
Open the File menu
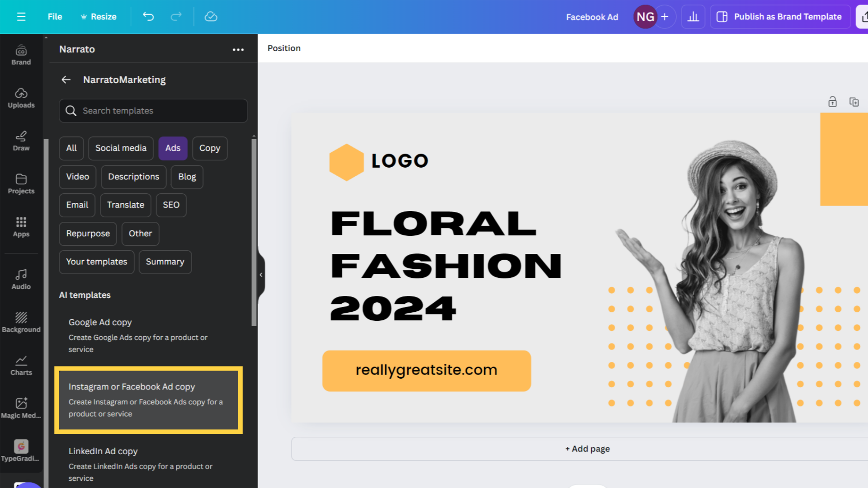tap(55, 16)
